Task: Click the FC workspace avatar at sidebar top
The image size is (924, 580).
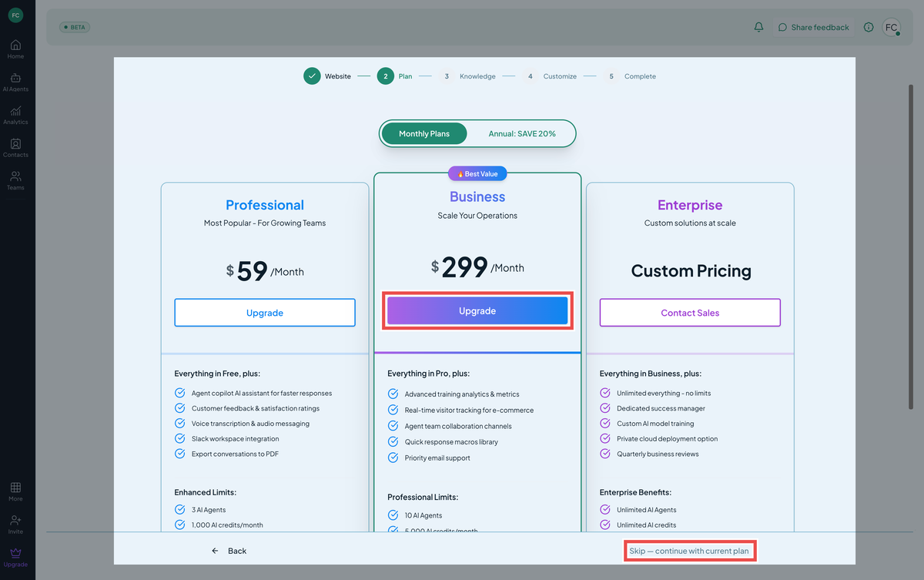Action: pyautogui.click(x=15, y=15)
